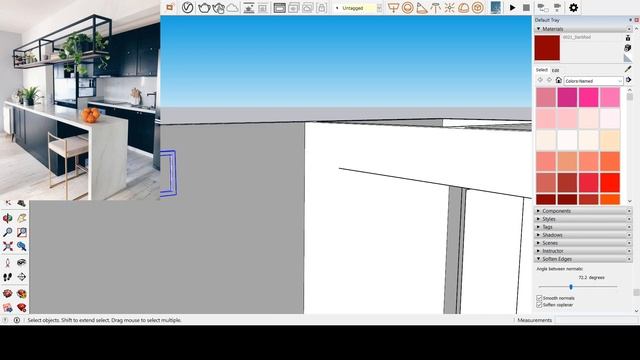Click the V-Ray cloud render icon

point(232,8)
